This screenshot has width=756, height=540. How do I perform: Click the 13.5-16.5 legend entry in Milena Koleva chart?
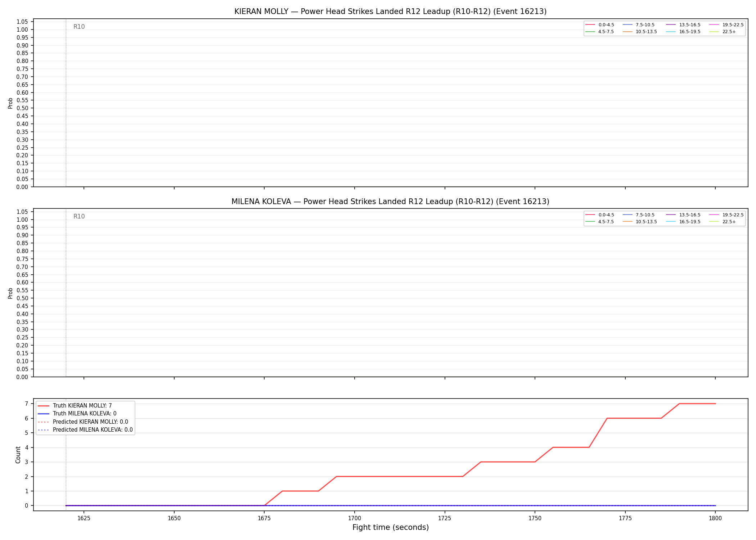(x=683, y=215)
